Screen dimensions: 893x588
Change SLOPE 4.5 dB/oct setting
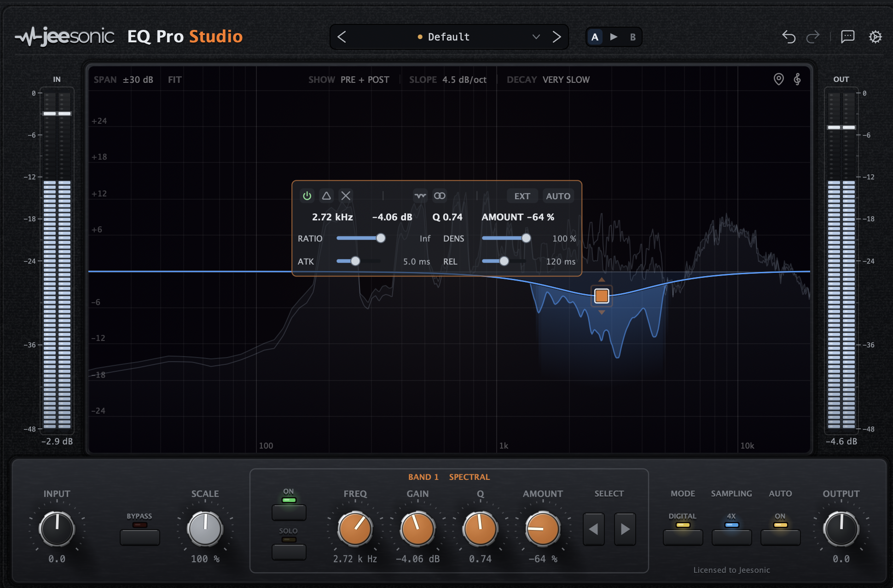pyautogui.click(x=448, y=80)
